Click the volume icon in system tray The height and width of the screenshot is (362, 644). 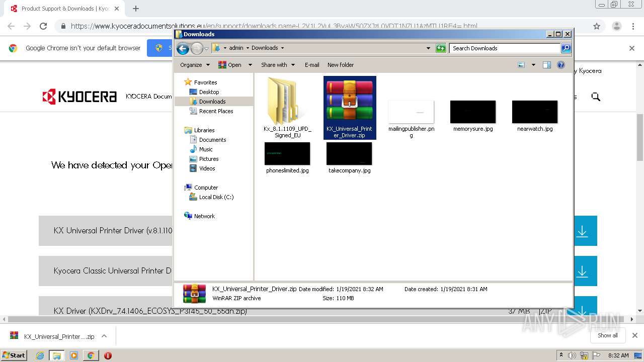(572, 355)
